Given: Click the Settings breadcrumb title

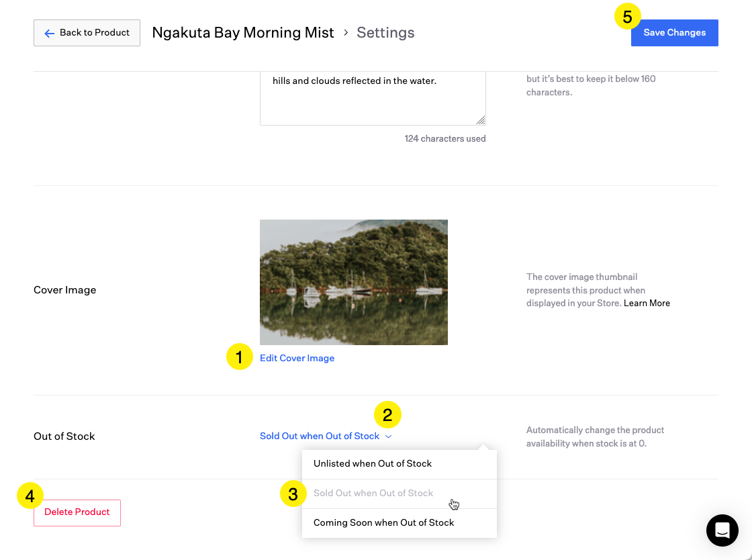Looking at the screenshot, I should point(385,33).
